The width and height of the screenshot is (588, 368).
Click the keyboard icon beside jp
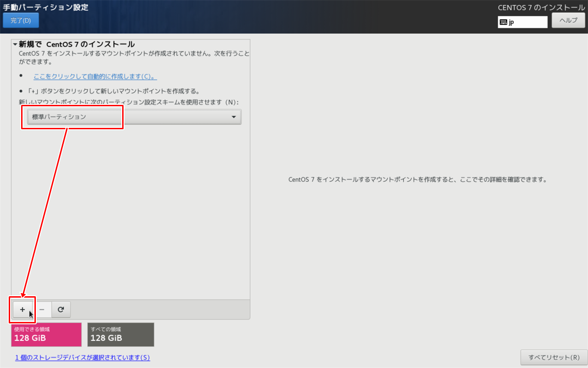pyautogui.click(x=503, y=22)
